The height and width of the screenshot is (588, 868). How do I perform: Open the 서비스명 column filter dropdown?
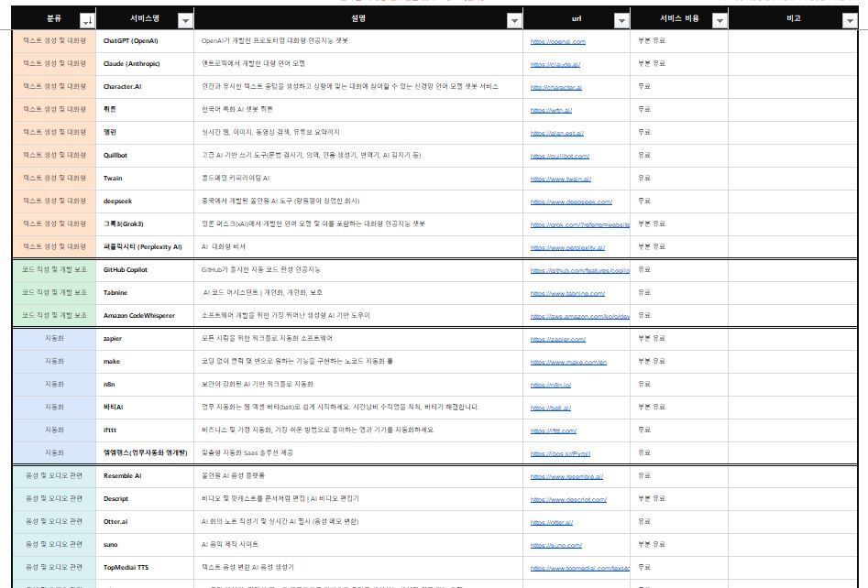(185, 21)
